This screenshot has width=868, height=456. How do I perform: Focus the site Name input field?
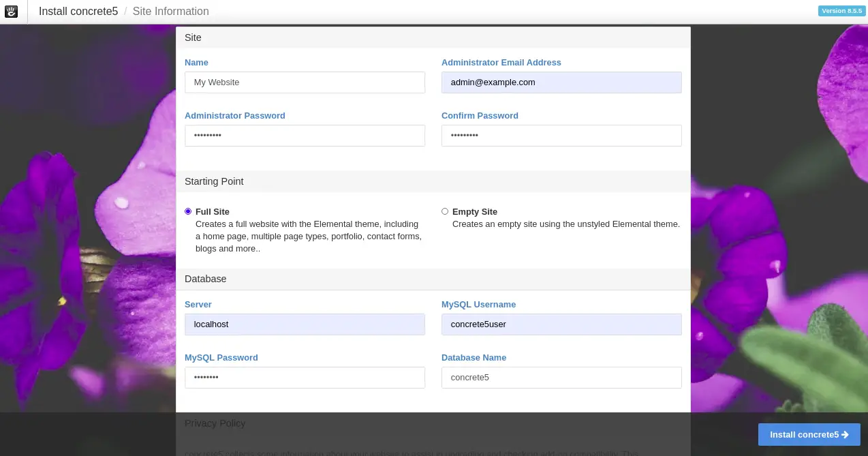(305, 82)
